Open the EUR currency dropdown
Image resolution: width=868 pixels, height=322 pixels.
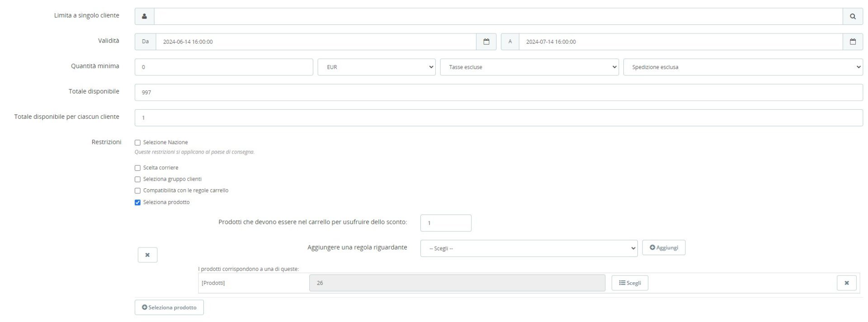(376, 67)
